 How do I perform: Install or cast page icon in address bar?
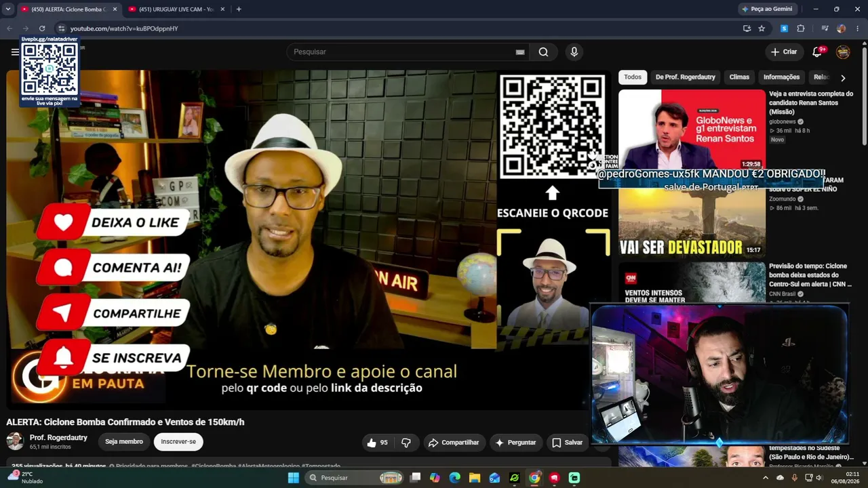(747, 28)
